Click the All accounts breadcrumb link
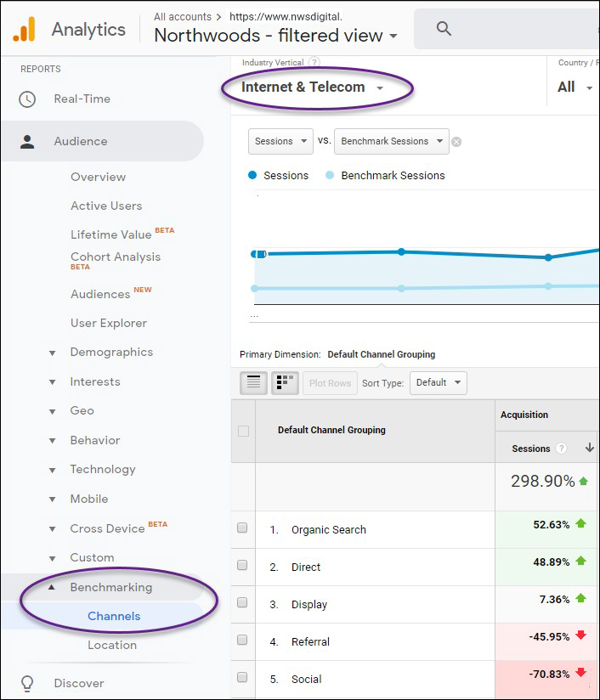This screenshot has height=700, width=600. [183, 17]
